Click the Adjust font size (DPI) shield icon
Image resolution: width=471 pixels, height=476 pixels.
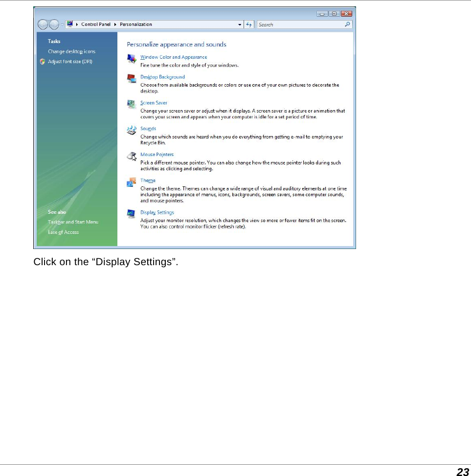43,61
